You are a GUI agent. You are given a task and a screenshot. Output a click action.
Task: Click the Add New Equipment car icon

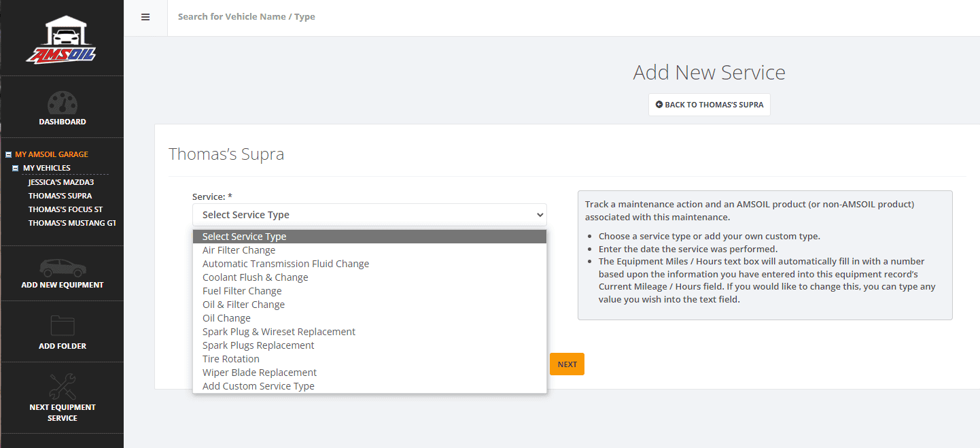pos(62,267)
